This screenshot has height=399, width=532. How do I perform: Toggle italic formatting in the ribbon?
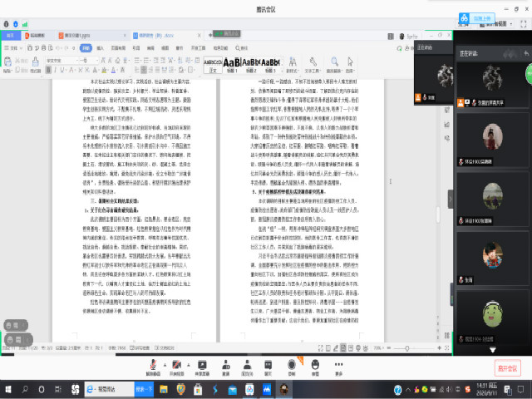(55, 70)
